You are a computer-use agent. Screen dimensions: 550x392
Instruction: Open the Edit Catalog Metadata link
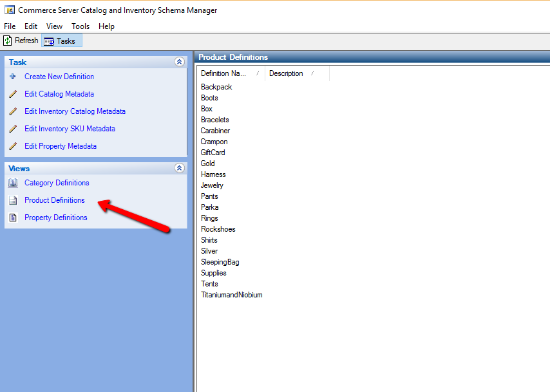click(59, 94)
